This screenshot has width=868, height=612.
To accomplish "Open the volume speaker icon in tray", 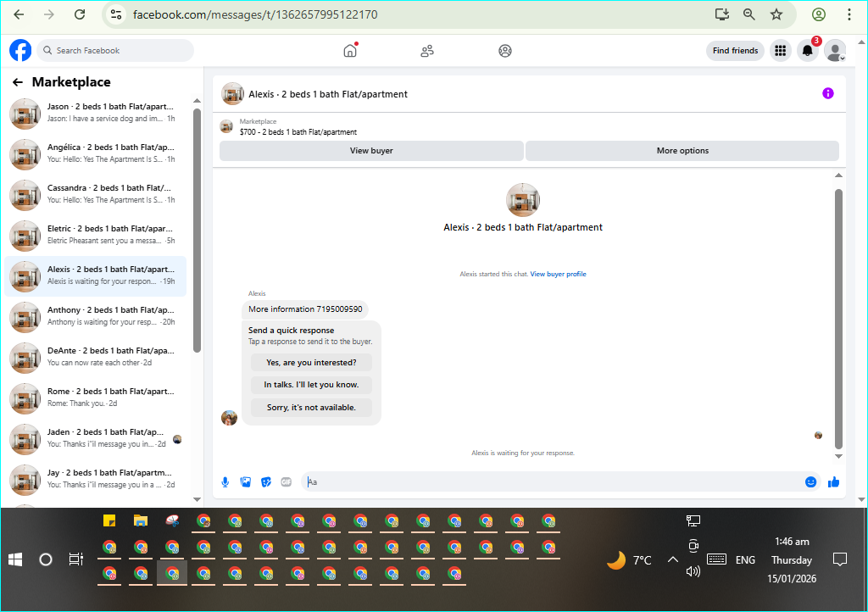I will [693, 571].
